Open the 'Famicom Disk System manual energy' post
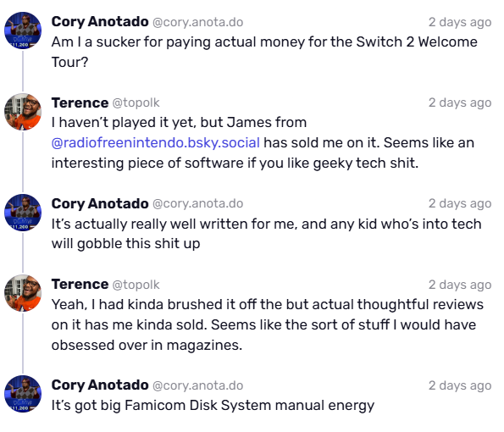Image resolution: width=504 pixels, height=432 pixels. point(213,406)
